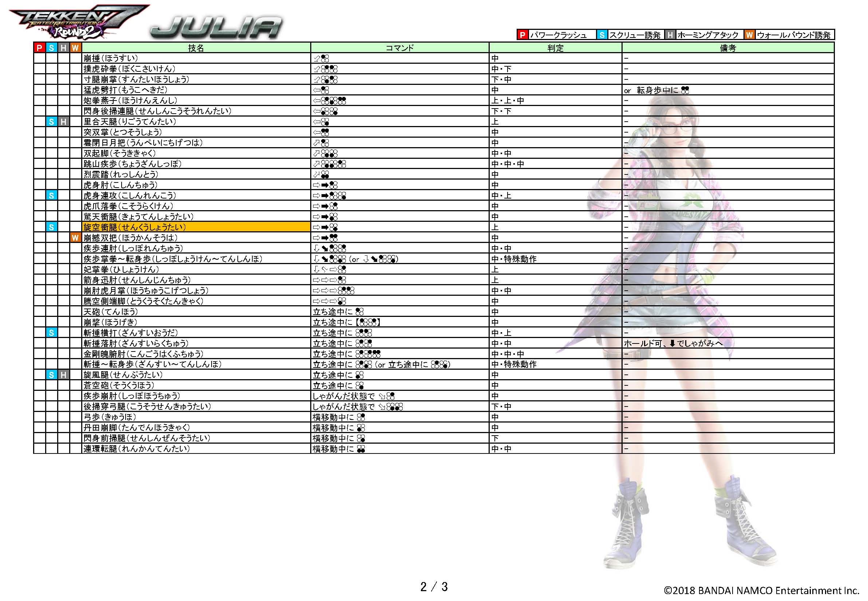Click the page number 2 / 3
Image resolution: width=868 pixels, height=601 pixels.
[434, 587]
